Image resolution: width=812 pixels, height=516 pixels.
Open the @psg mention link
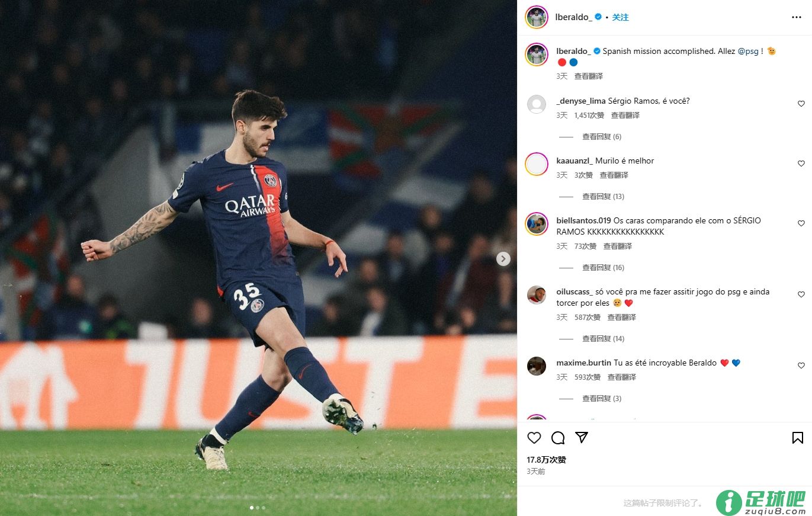tap(748, 52)
